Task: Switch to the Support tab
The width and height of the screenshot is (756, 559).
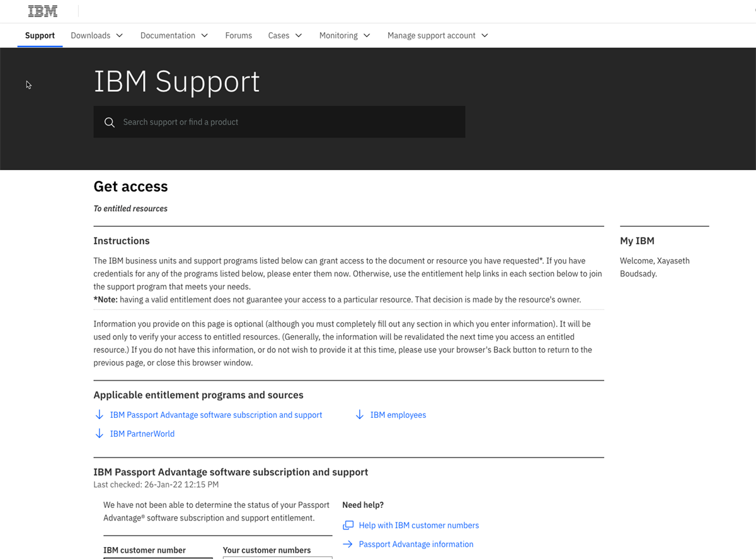Action: click(40, 35)
